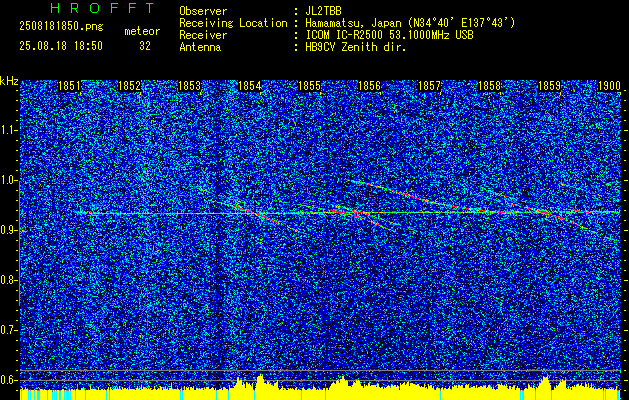Viewport: 629px width, 400px height.
Task: Click the 0.6 frequency axis label
Action: [x=9, y=380]
